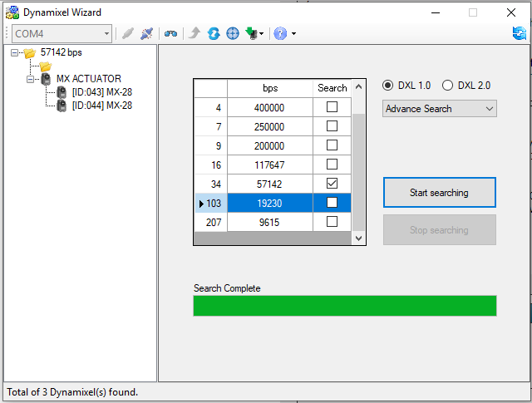Select the DXL 1.0 radio button
The height and width of the screenshot is (403, 532).
387,85
